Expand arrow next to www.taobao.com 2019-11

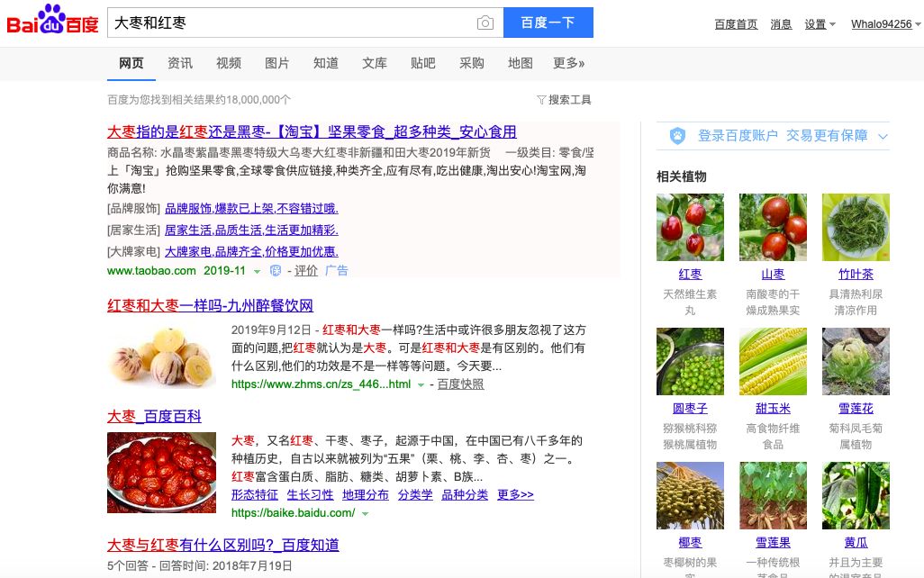point(257,272)
